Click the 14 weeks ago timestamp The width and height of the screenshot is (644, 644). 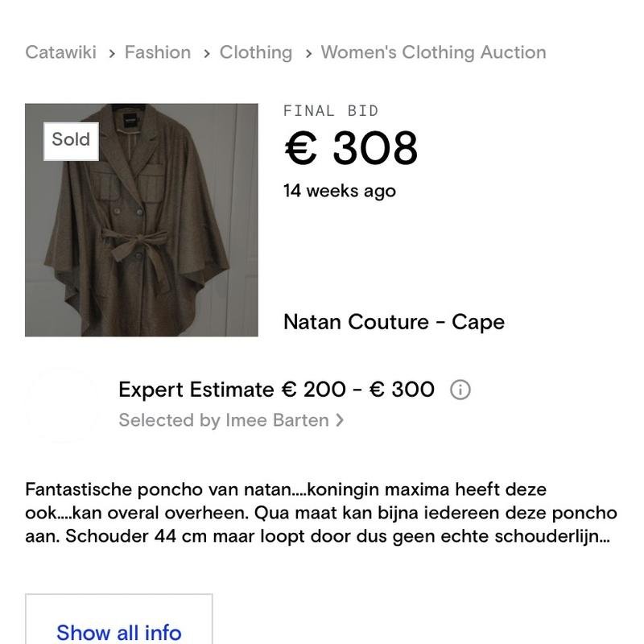339,191
